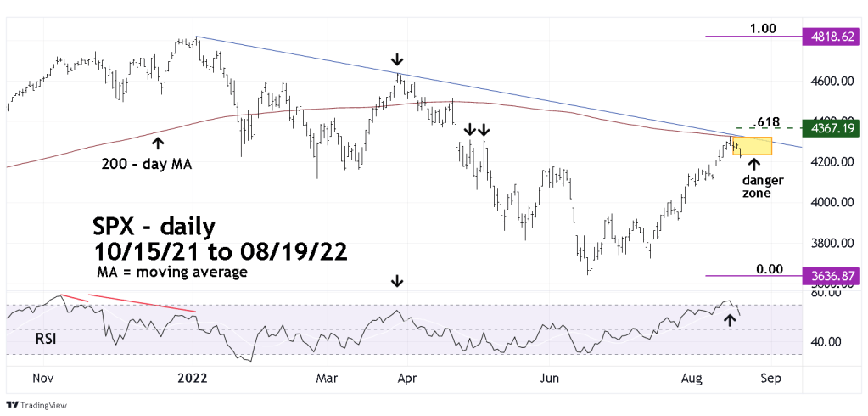Select the green 4367.19 price label
This screenshot has height=416, width=868.
(833, 127)
